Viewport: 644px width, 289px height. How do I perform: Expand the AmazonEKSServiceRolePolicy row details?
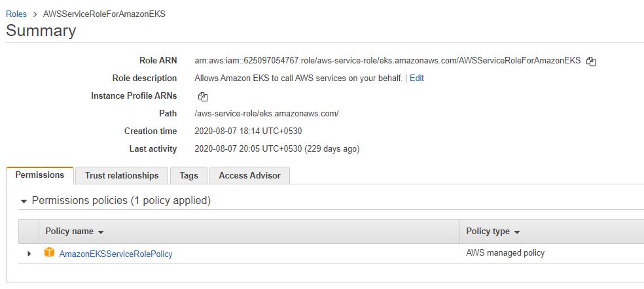tap(29, 253)
